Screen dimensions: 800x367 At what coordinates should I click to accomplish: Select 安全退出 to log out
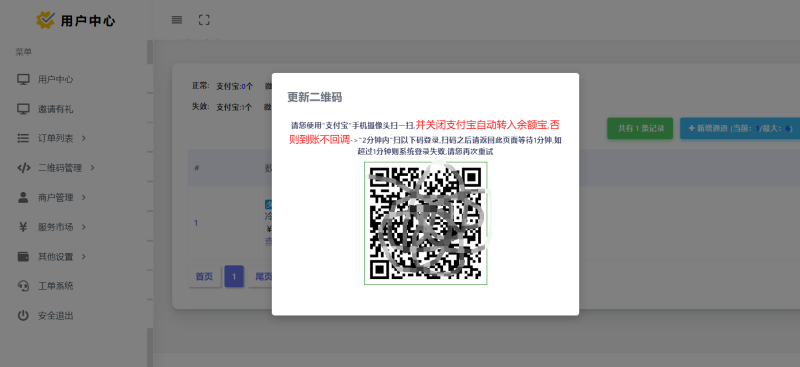(x=55, y=315)
